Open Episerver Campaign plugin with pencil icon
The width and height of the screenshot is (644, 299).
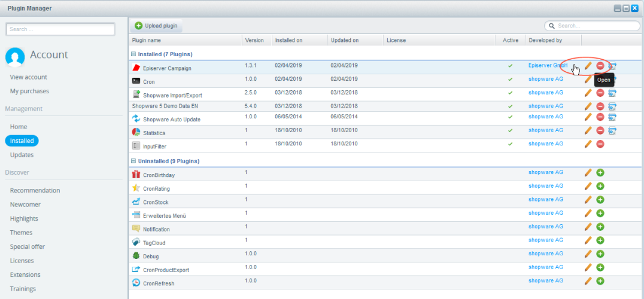click(x=588, y=65)
